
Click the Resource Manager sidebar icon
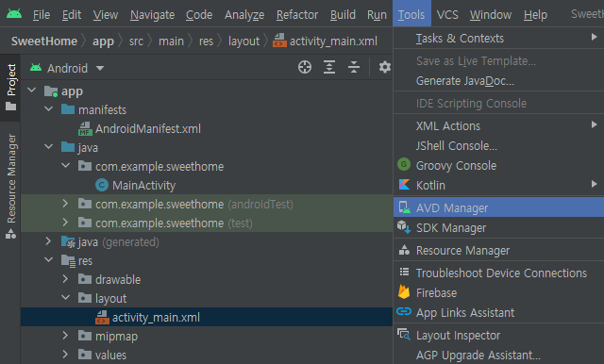tap(10, 233)
